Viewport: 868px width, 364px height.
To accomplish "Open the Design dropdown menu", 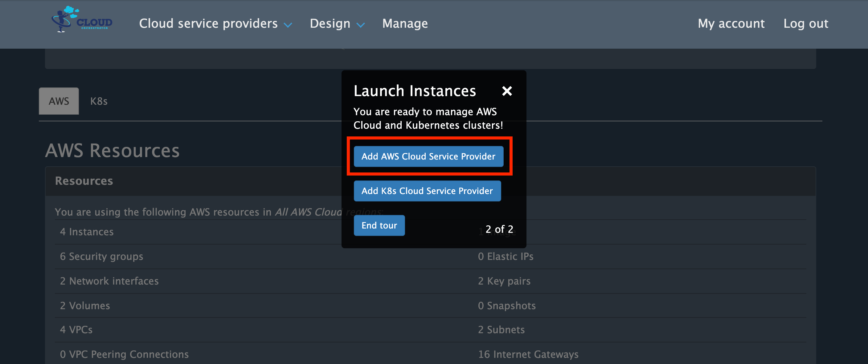I will 337,24.
